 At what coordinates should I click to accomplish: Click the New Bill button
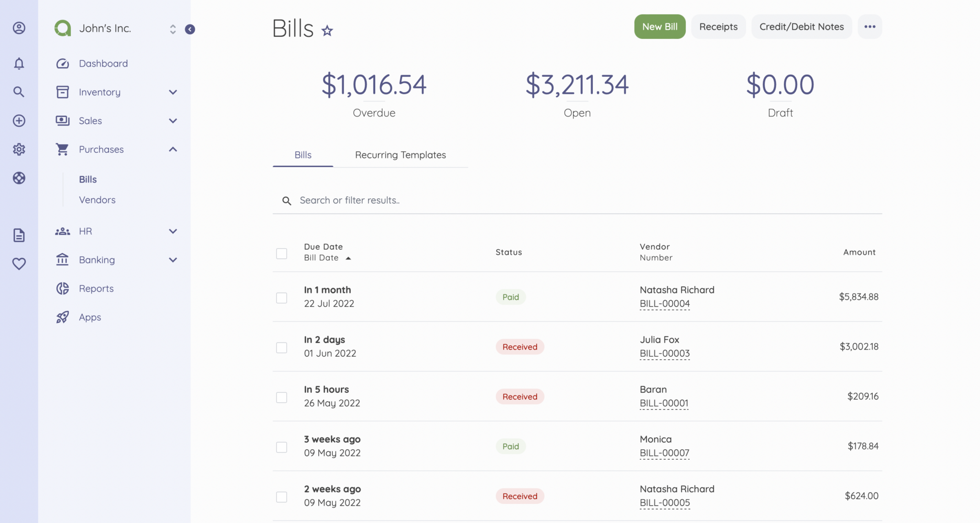(660, 26)
